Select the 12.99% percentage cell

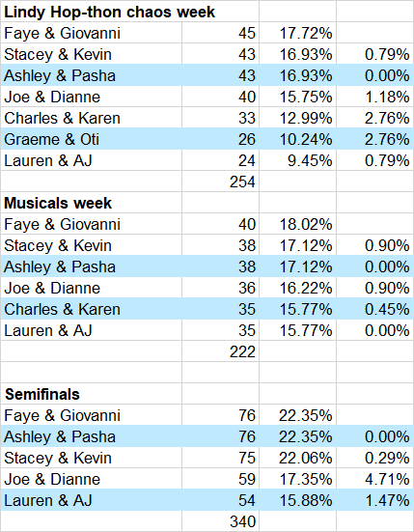297,118
